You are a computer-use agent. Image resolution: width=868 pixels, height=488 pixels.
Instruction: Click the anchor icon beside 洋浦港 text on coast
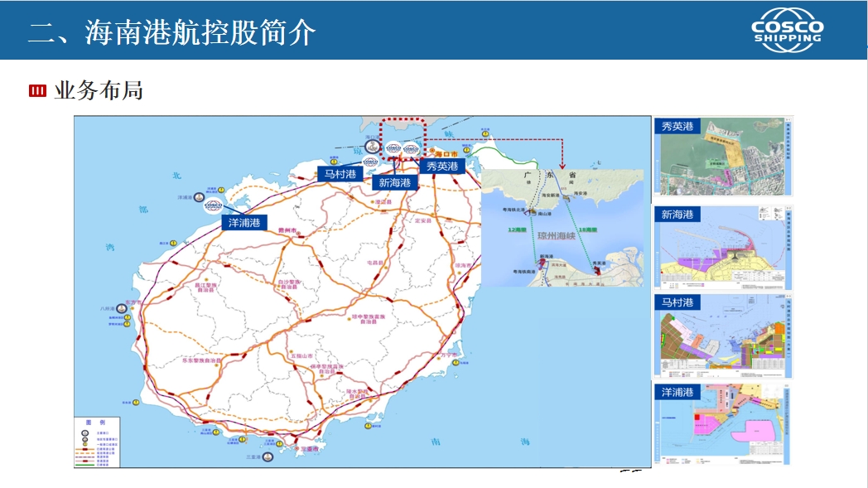(x=200, y=198)
